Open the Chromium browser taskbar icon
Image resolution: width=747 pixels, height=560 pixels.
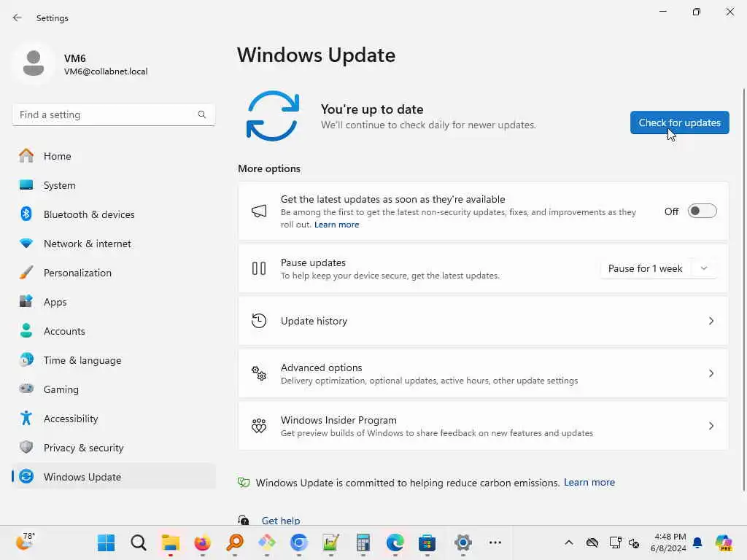298,542
